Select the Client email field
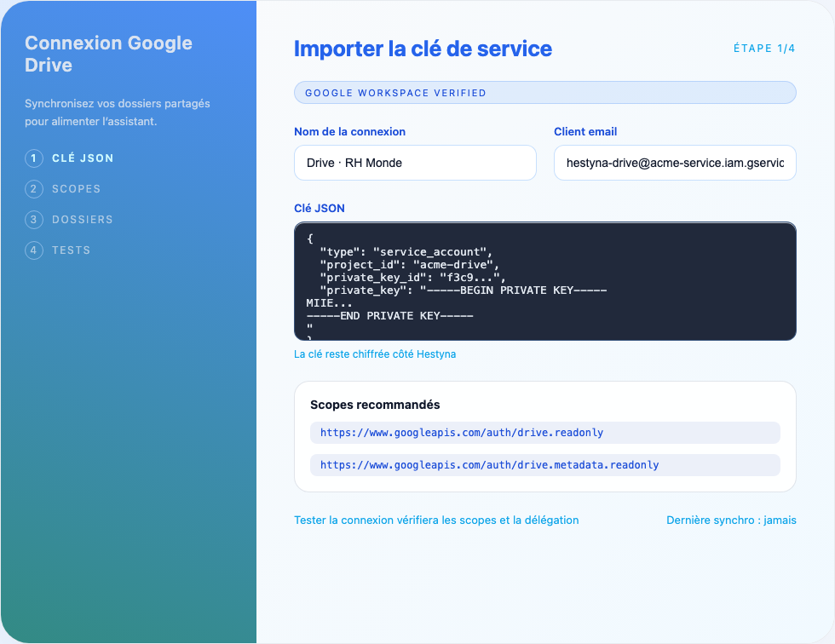835x644 pixels. [674, 163]
